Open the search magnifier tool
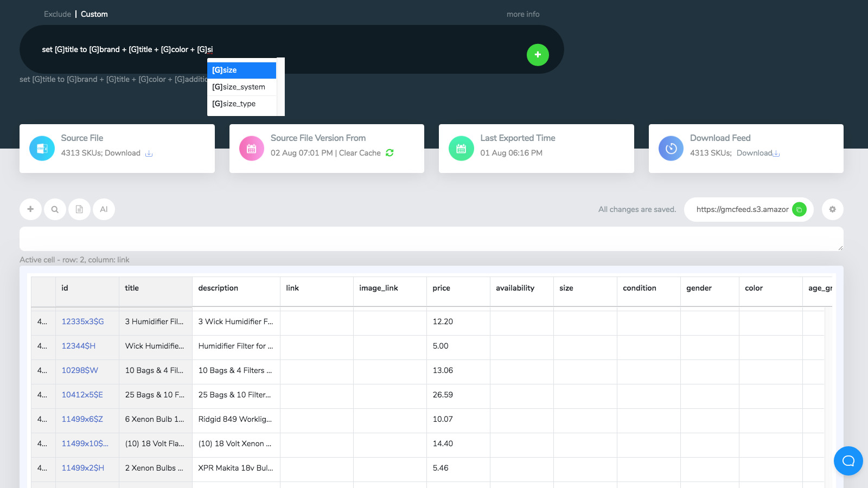The width and height of the screenshot is (868, 488). [x=55, y=209]
